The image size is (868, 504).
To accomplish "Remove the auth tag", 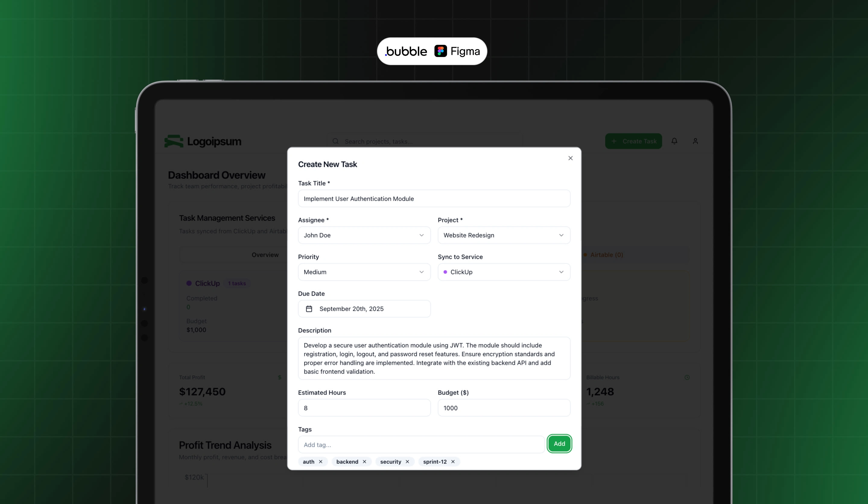I will click(x=321, y=462).
